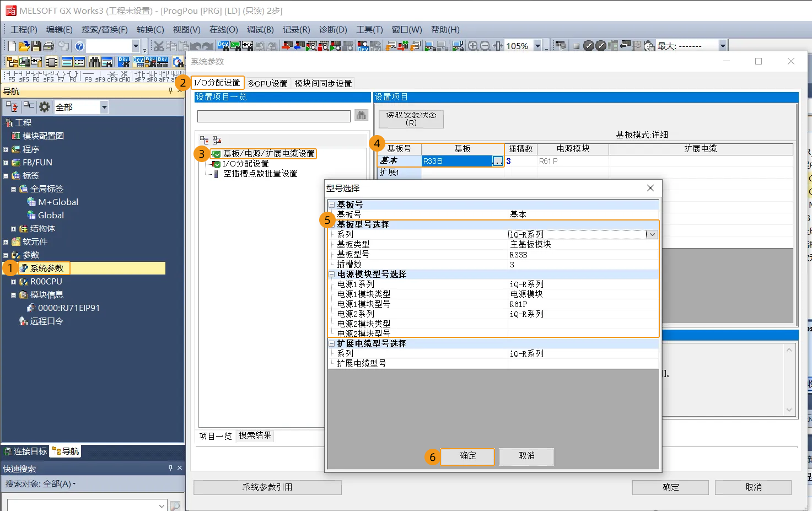This screenshot has height=511, width=812.
Task: Collapse the 基板号 section in dialog
Action: [x=332, y=205]
